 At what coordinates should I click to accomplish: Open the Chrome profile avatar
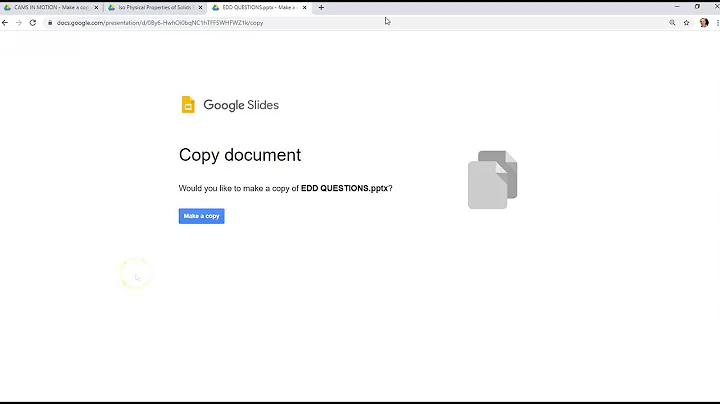coord(704,22)
